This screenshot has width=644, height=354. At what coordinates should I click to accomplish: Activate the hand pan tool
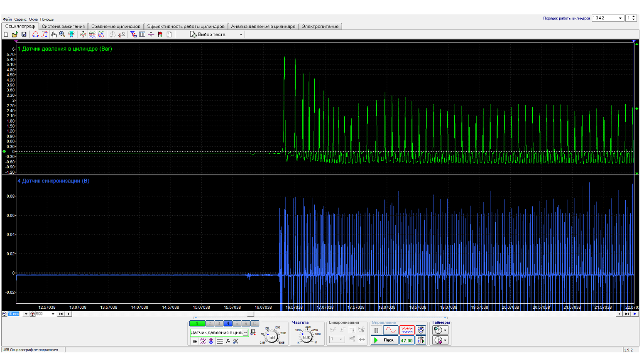[x=54, y=34]
